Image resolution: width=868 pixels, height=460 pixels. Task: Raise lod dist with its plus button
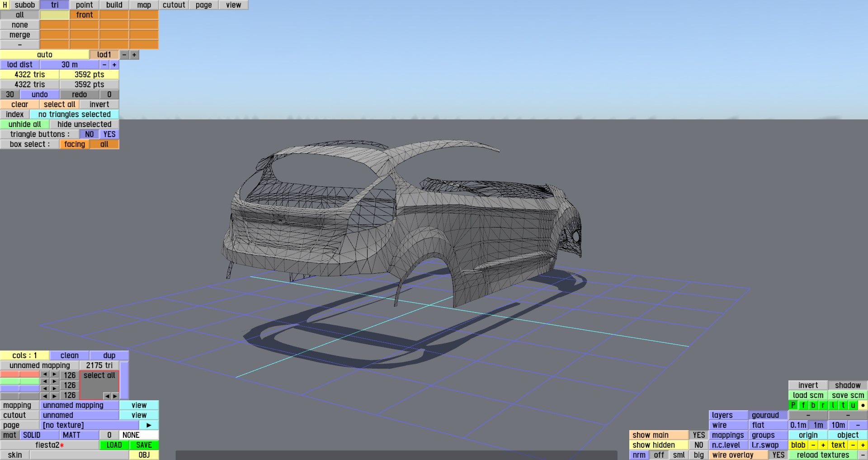(114, 65)
